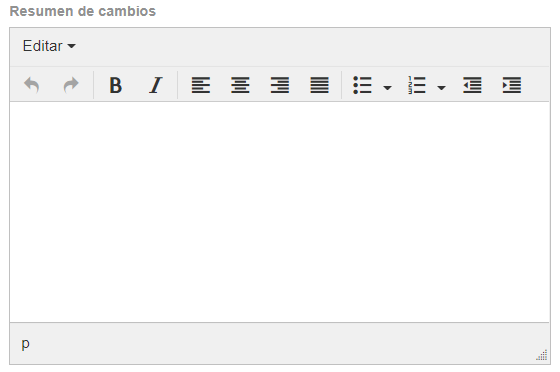
Task: Toggle bold formatting
Action: click(x=115, y=85)
